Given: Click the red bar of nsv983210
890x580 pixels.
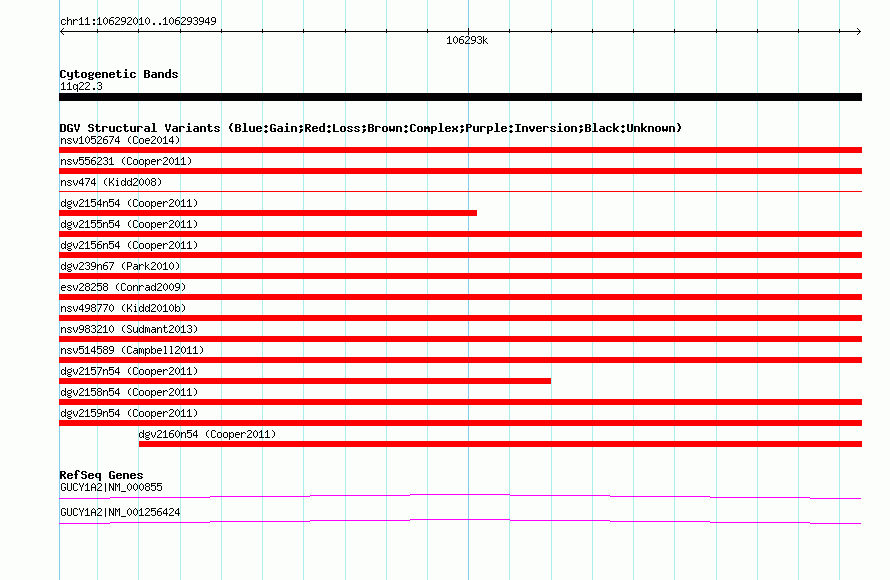Looking at the screenshot, I should tap(460, 339).
